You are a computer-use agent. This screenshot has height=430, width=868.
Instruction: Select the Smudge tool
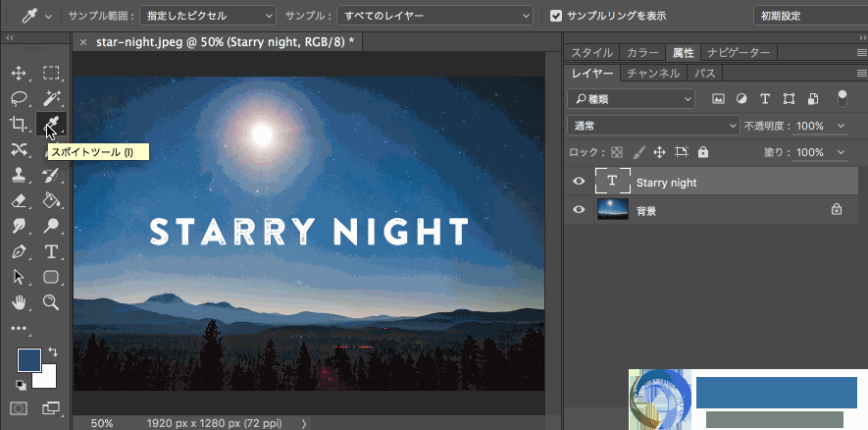click(x=19, y=226)
